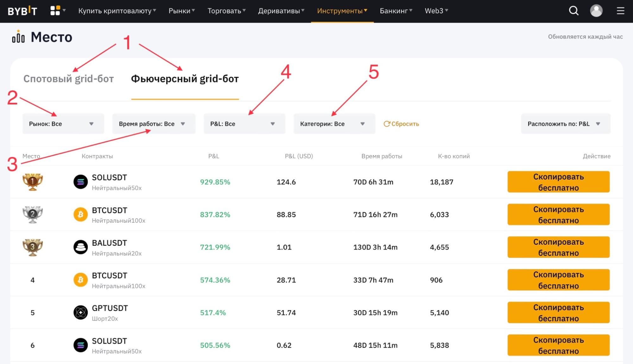Open the Деривативы menu
Image resolution: width=633 pixels, height=364 pixels.
pyautogui.click(x=281, y=11)
